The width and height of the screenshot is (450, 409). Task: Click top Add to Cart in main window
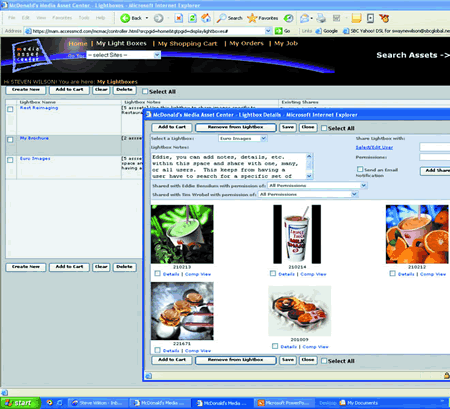click(69, 90)
